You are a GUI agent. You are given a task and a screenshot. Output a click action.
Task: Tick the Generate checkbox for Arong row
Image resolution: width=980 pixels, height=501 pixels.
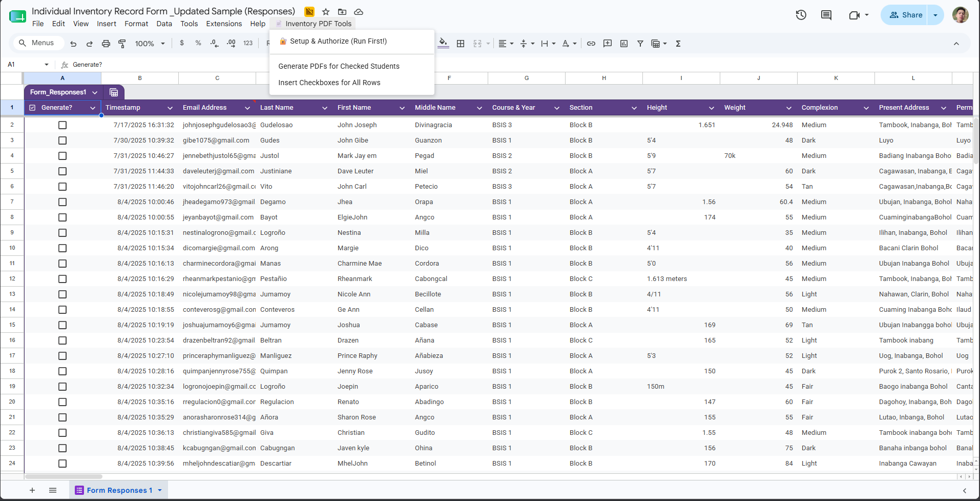(x=62, y=248)
